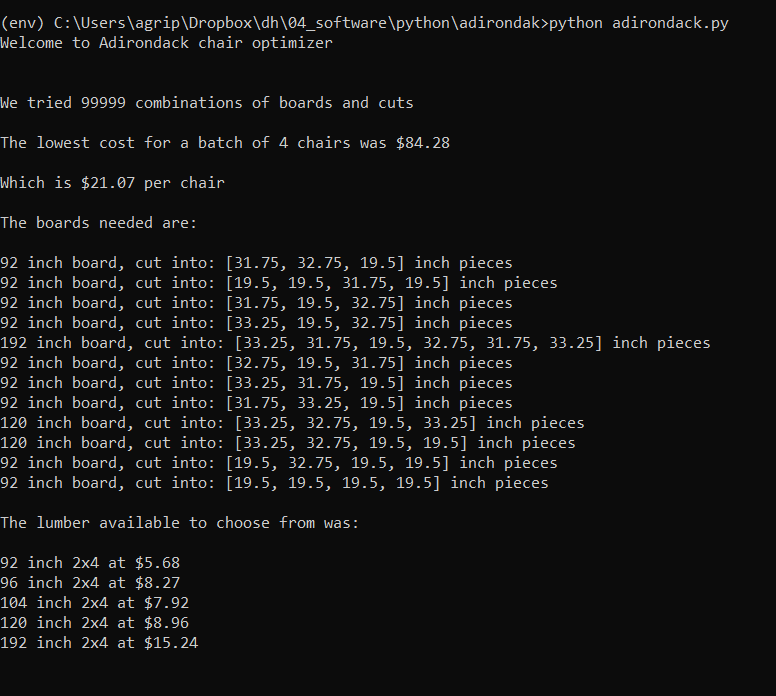Viewport: 776px width, 696px height.
Task: Click the 120 inch board line ending in 19.5
Action: (287, 443)
